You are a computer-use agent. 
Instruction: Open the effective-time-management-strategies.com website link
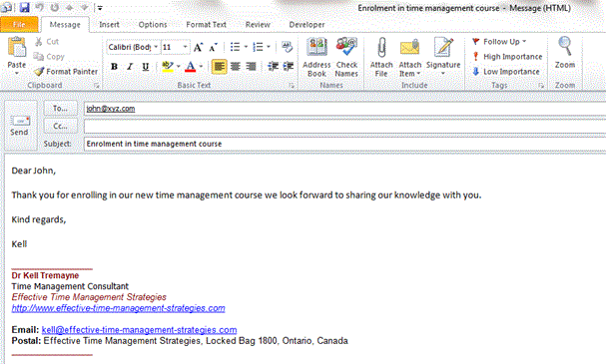(118, 308)
